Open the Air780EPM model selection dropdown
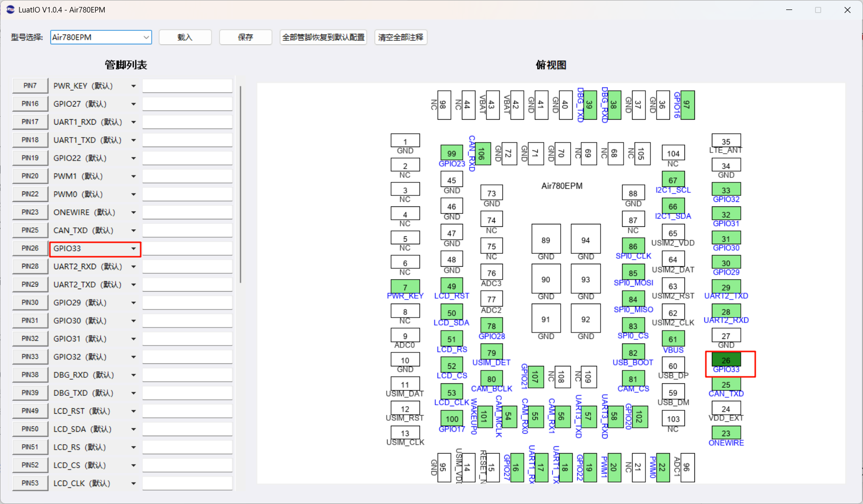 (101, 37)
